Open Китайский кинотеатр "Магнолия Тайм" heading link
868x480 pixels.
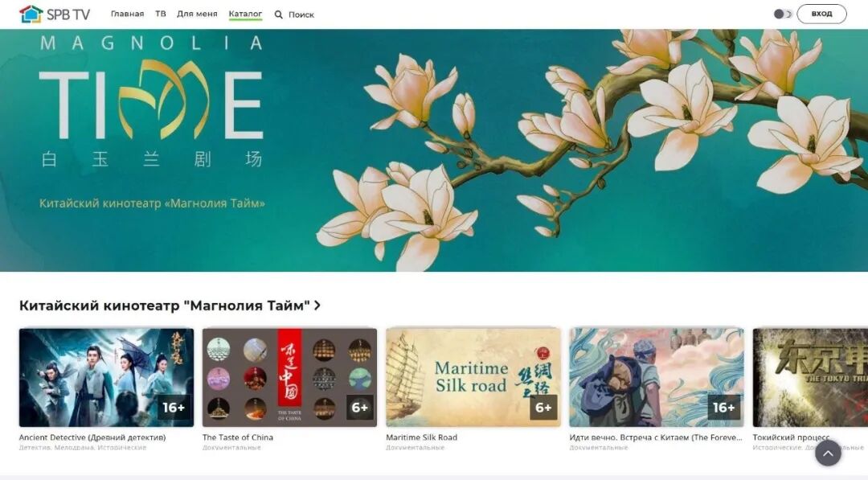tap(165, 306)
